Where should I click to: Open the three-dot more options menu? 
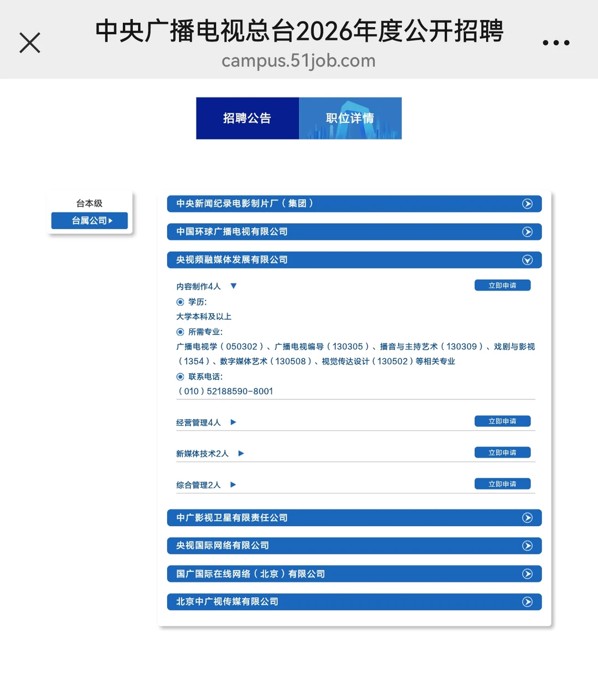click(x=556, y=43)
